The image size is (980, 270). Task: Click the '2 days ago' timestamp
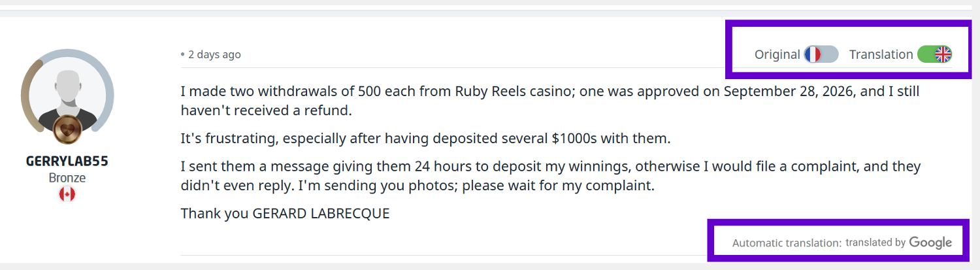(x=214, y=54)
